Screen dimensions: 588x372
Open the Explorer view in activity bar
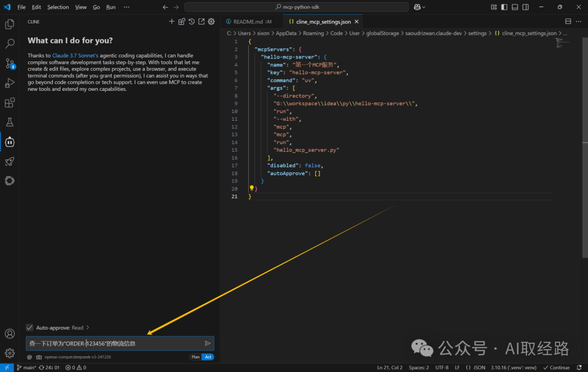(x=10, y=24)
